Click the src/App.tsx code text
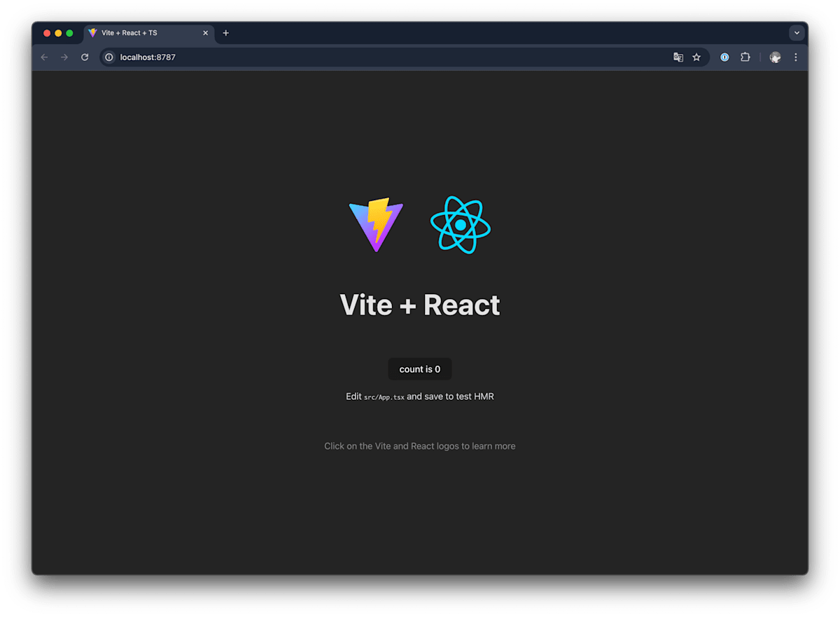 point(384,397)
